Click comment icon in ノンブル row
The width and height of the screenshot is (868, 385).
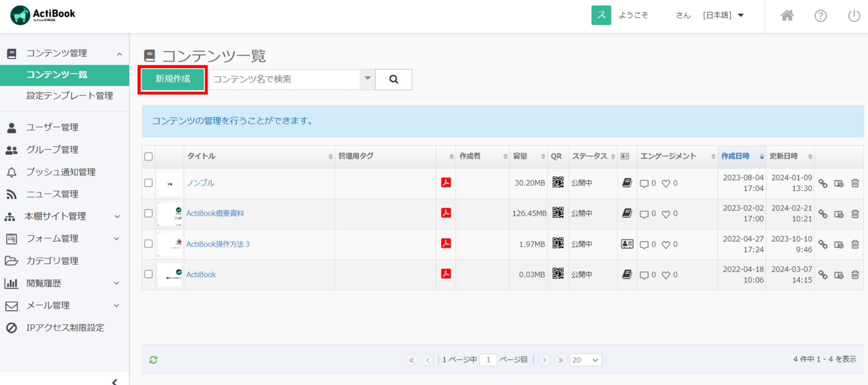click(644, 183)
